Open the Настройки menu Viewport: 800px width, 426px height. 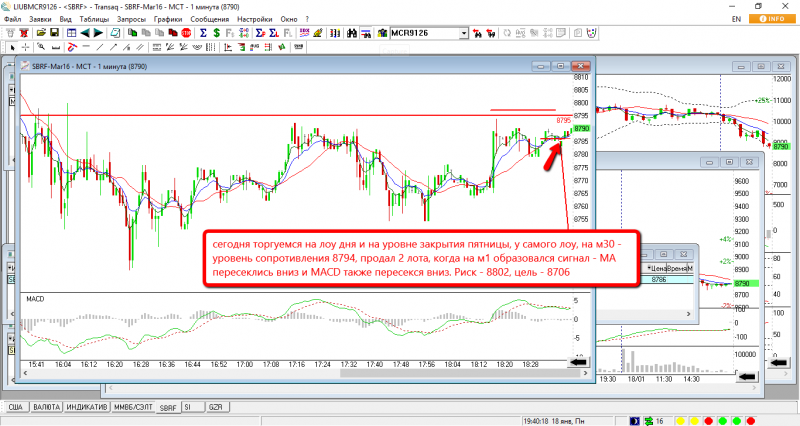255,19
